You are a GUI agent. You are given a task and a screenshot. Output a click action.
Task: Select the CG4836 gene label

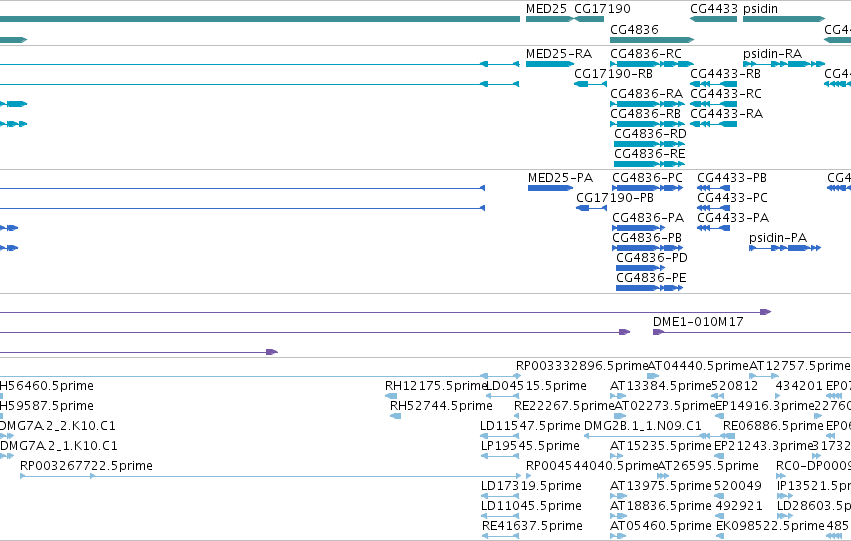click(634, 29)
